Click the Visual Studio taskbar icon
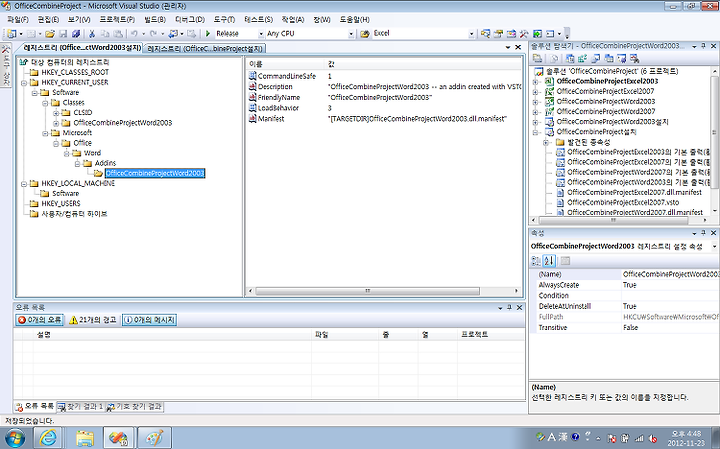This screenshot has width=720, height=449. point(118,438)
